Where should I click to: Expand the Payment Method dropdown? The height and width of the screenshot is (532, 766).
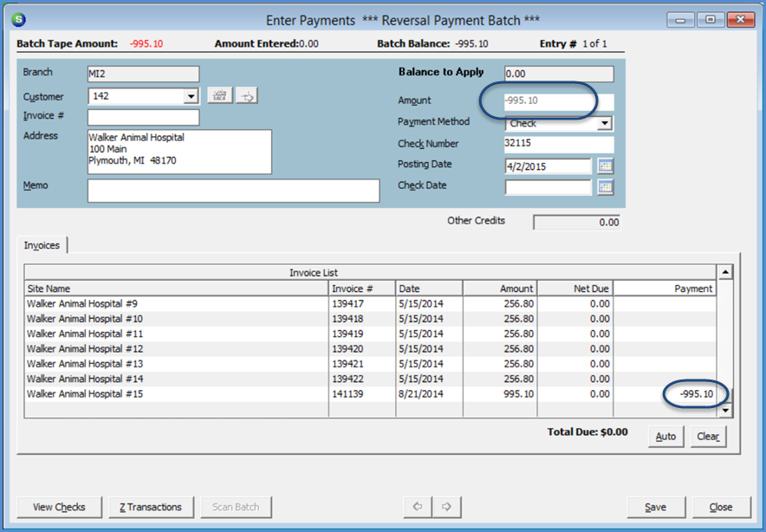coord(605,124)
